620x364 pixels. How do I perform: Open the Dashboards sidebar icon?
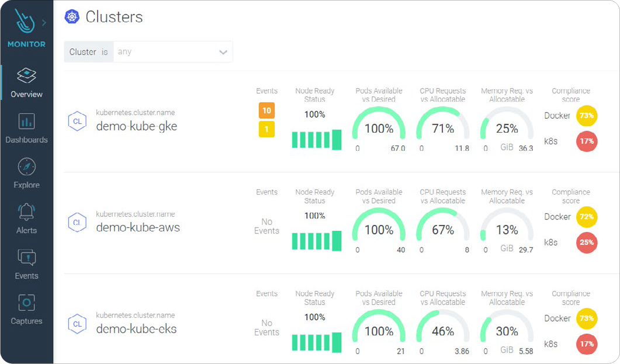(x=26, y=121)
